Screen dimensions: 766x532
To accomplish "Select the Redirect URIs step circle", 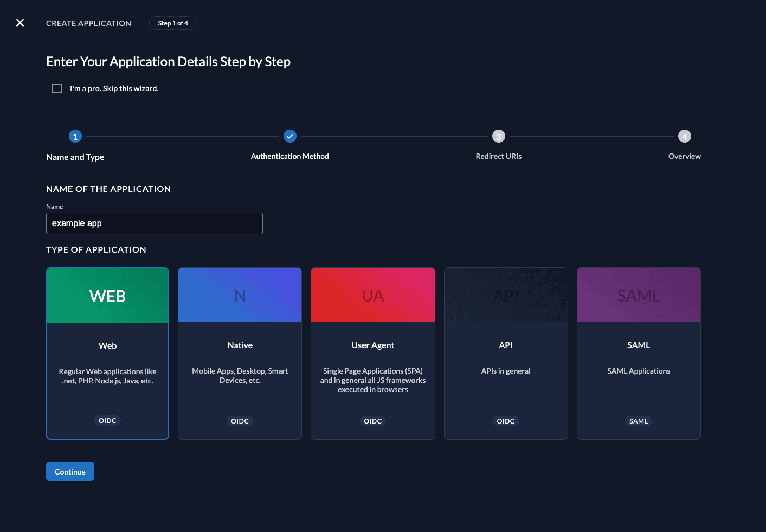I will (x=498, y=136).
